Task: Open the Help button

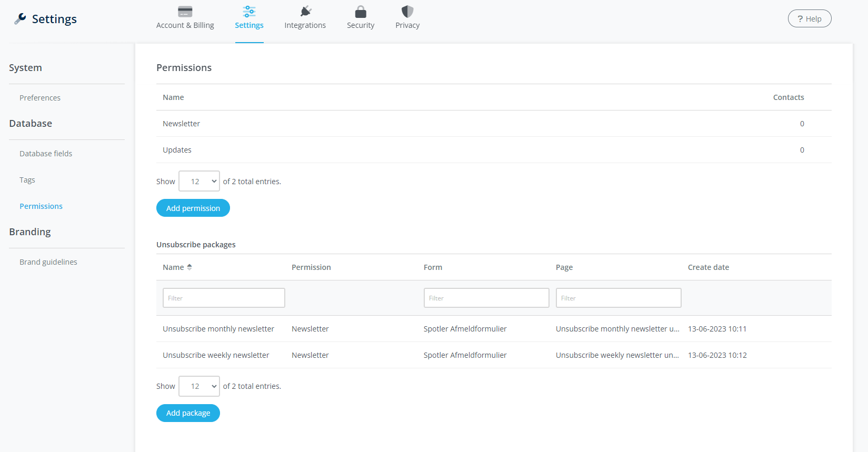Action: tap(809, 19)
